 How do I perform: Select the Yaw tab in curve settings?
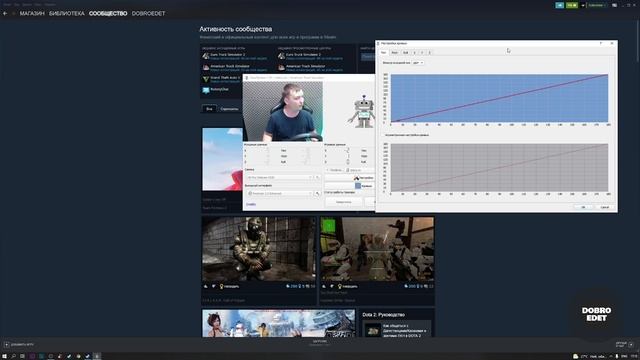pyautogui.click(x=383, y=53)
